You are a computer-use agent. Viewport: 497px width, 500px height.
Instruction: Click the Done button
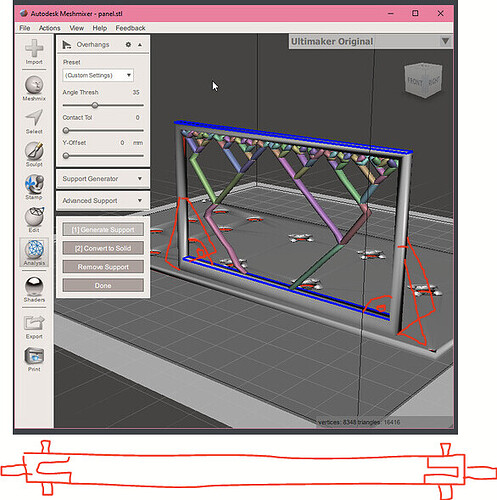click(x=103, y=286)
